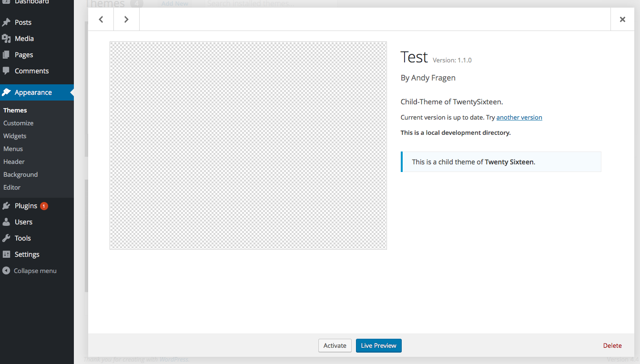Delete the Test theme
This screenshot has width=640, height=364.
click(612, 345)
